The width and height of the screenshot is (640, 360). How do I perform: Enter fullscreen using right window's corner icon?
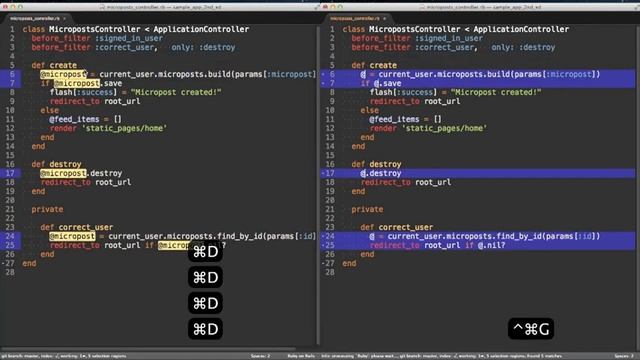pos(637,7)
